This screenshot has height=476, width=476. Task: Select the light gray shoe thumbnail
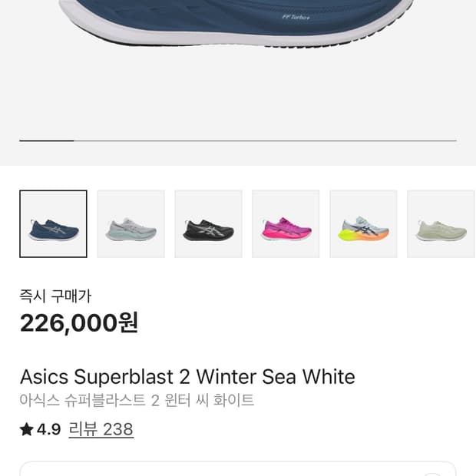[x=131, y=224]
